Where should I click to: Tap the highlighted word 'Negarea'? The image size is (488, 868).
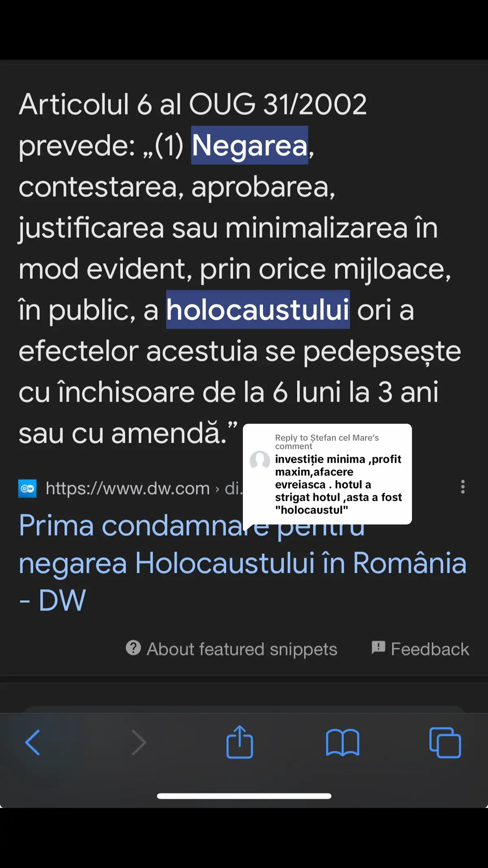250,145
